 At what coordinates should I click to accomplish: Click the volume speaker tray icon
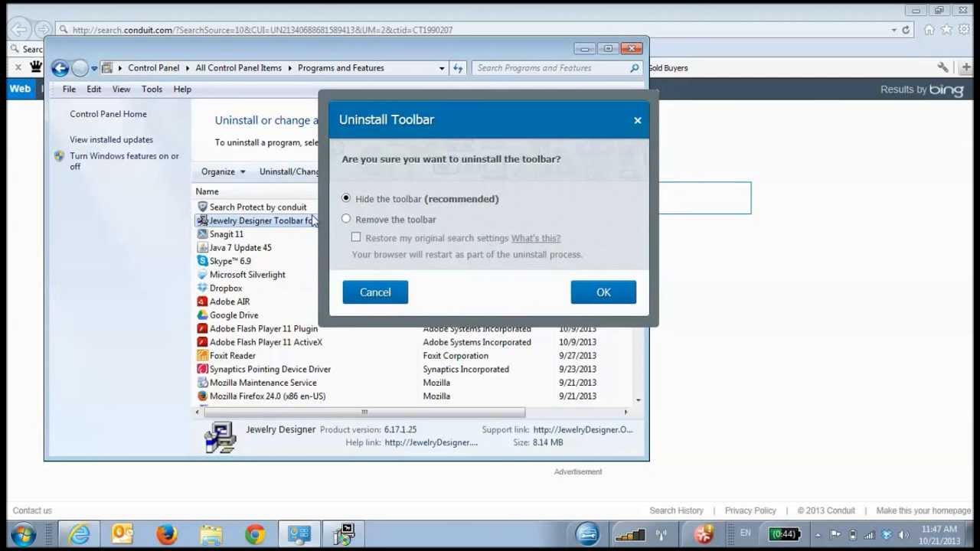[903, 535]
